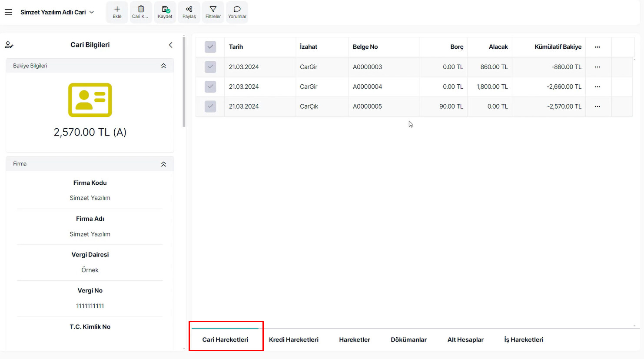Viewport: 644px width, 359px height.
Task: Open the Simzet Yazılım Adlı Cari dropdown
Action: tap(57, 12)
